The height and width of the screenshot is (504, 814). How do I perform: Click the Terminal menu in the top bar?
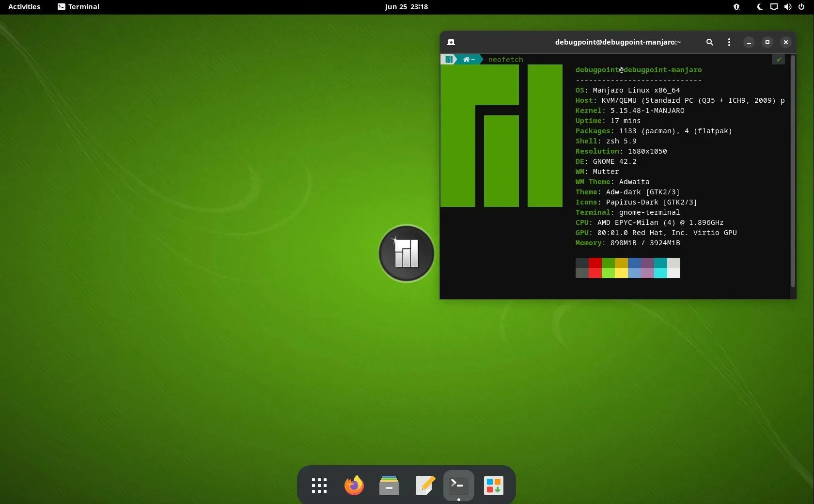point(78,7)
